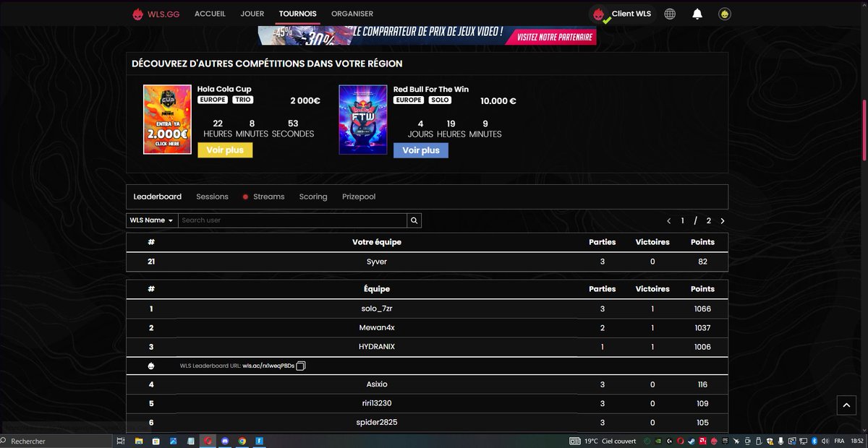Click the Hola Cola Cup poster thumbnail
This screenshot has height=448, width=868.
[167, 119]
